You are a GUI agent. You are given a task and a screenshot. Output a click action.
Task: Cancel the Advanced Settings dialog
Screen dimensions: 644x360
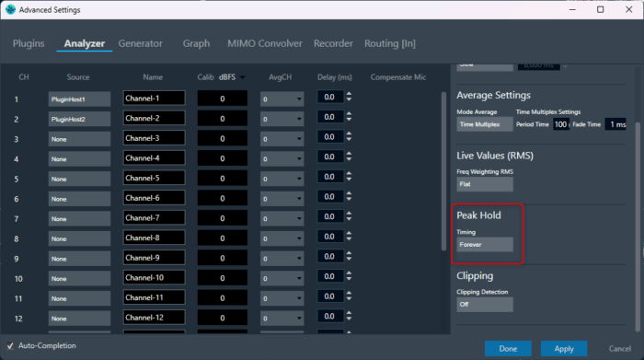[x=620, y=349]
